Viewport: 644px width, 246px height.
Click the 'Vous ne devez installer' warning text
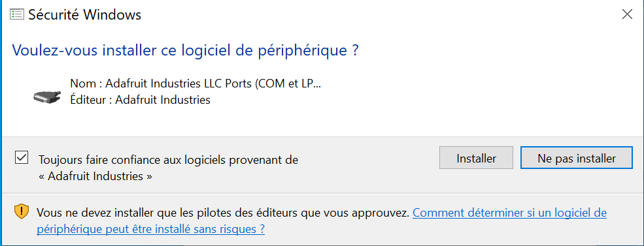pyautogui.click(x=223, y=213)
